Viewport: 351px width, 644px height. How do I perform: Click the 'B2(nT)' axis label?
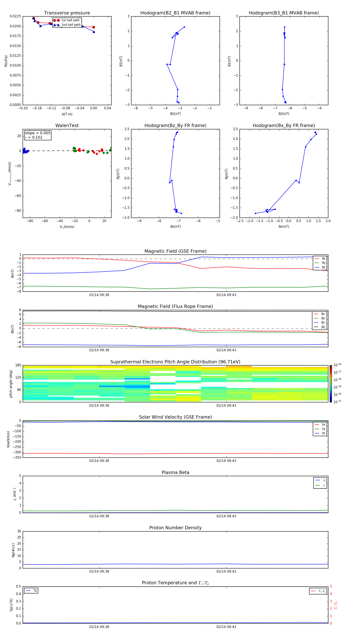[x=175, y=114]
